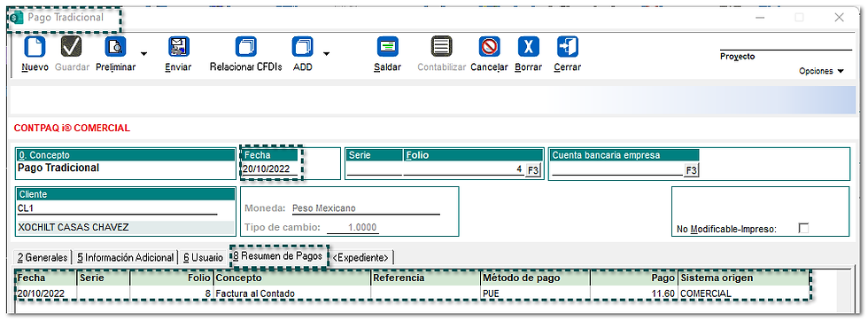
Task: Click the XOCHILT CASAS CHAVEZ name
Action: tap(126, 227)
